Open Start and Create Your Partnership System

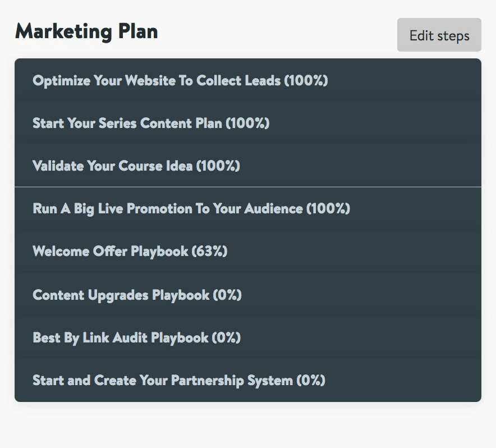pos(178,381)
